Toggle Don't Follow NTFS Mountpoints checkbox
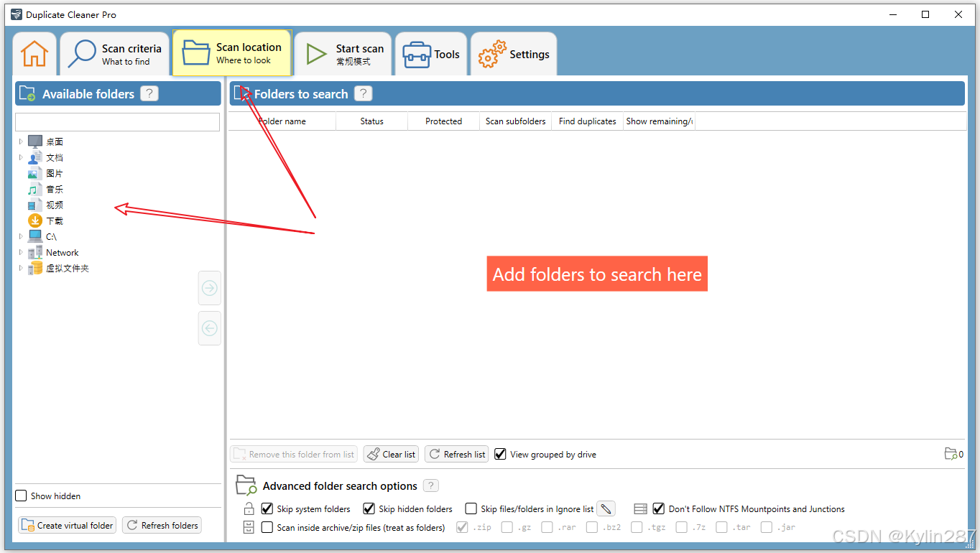Screen dimensions: 980x553 pos(658,508)
